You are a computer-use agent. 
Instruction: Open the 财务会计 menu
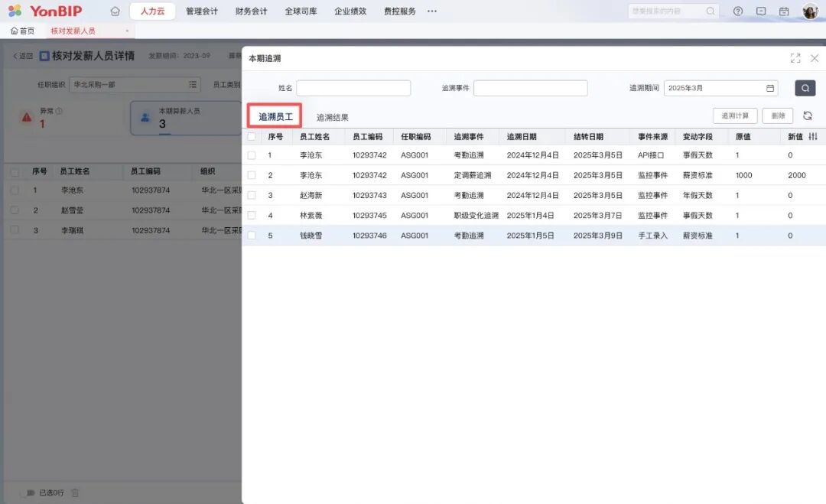251,11
